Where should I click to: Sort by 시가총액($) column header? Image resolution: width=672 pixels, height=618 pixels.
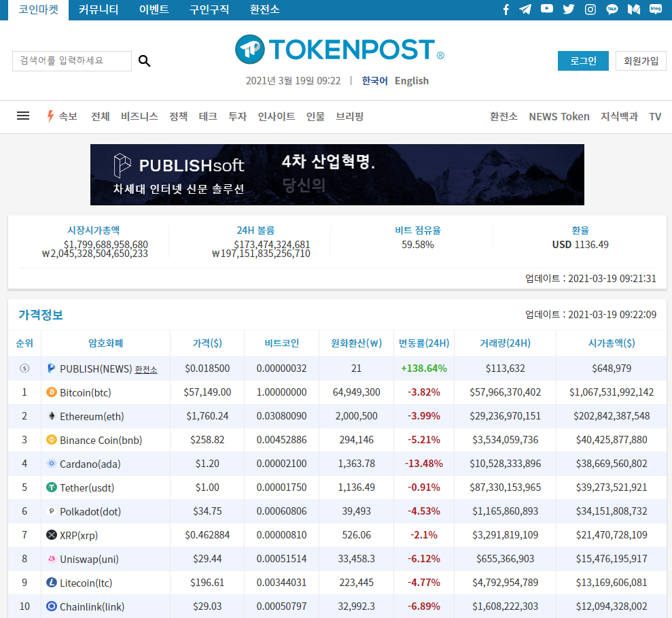(612, 343)
